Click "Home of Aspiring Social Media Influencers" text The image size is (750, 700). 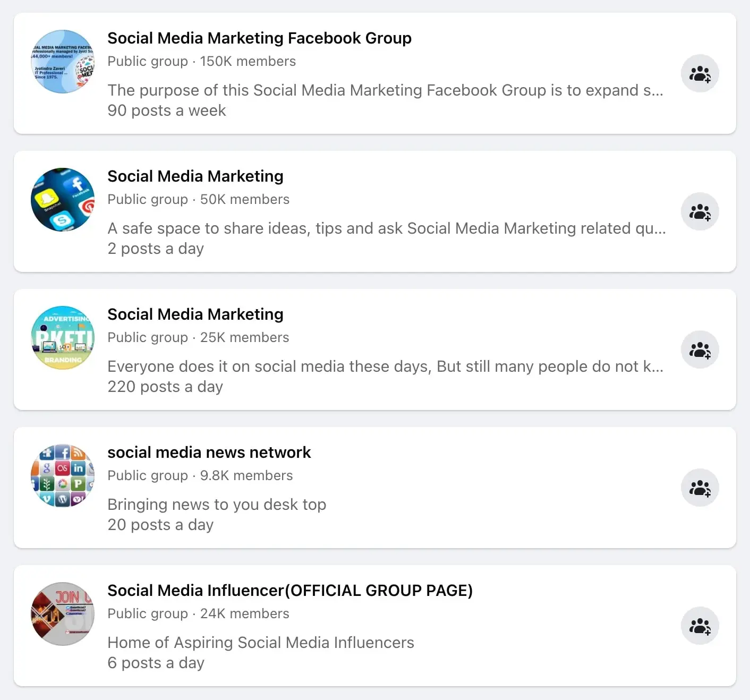click(x=260, y=643)
